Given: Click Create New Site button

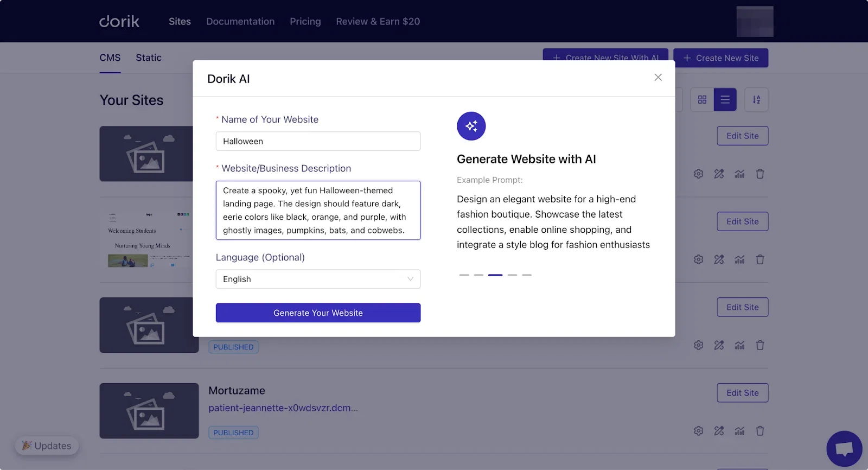Looking at the screenshot, I should tap(721, 58).
